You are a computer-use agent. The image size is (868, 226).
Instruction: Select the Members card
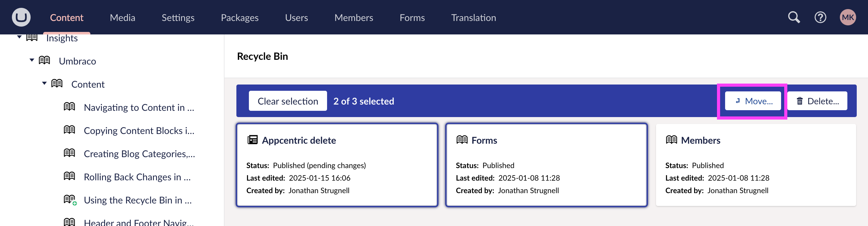756,165
